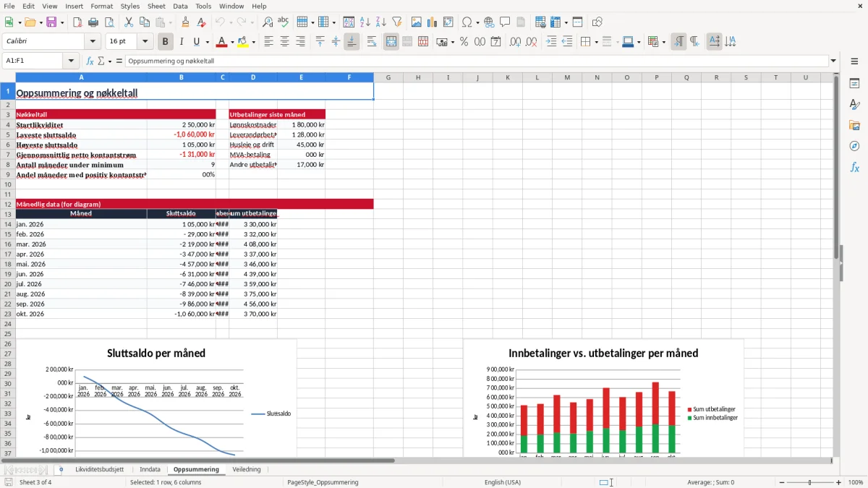Click Sort Descending icon
The width and height of the screenshot is (868, 488).
click(x=381, y=22)
